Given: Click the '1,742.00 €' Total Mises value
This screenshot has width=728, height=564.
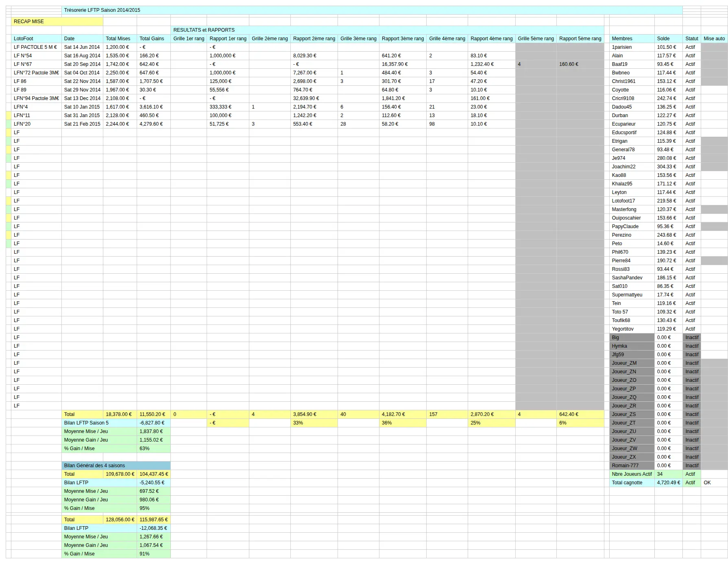Looking at the screenshot, I should click(120, 64).
